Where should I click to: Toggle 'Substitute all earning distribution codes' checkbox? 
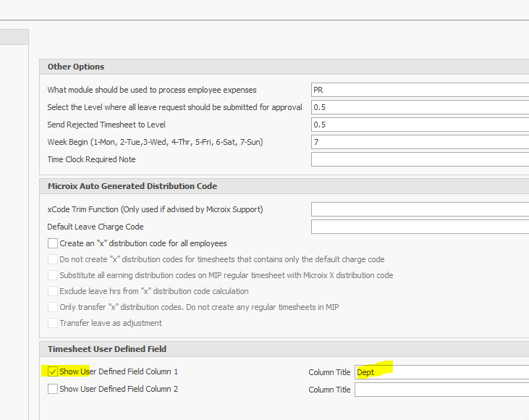(53, 275)
